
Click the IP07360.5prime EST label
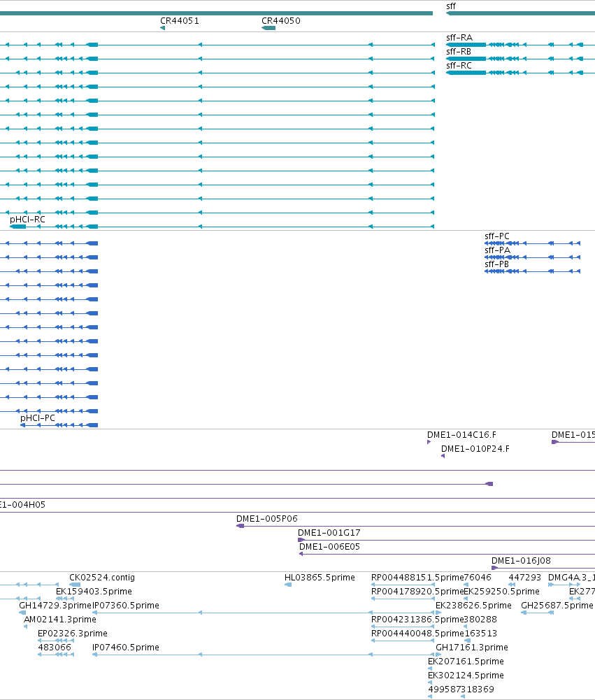pyautogui.click(x=126, y=606)
